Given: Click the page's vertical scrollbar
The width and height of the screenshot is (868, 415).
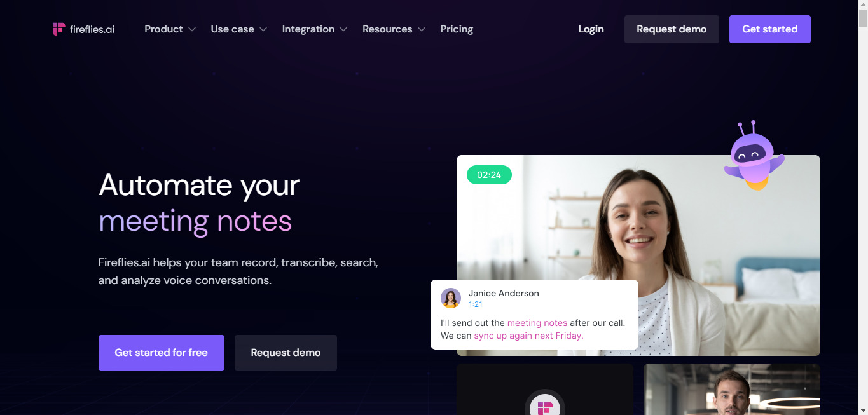Looking at the screenshot, I should pos(863,207).
